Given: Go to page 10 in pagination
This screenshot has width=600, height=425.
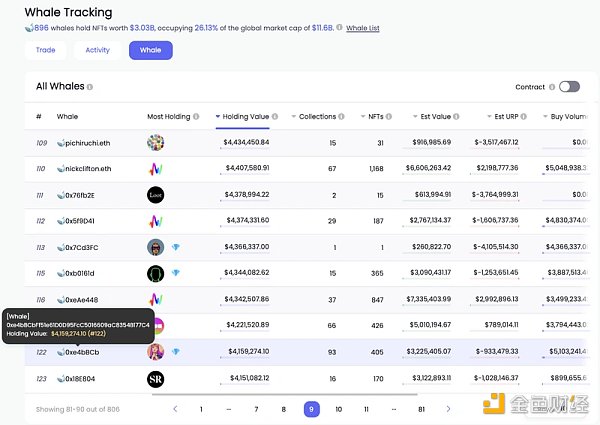Looking at the screenshot, I should click(x=338, y=409).
